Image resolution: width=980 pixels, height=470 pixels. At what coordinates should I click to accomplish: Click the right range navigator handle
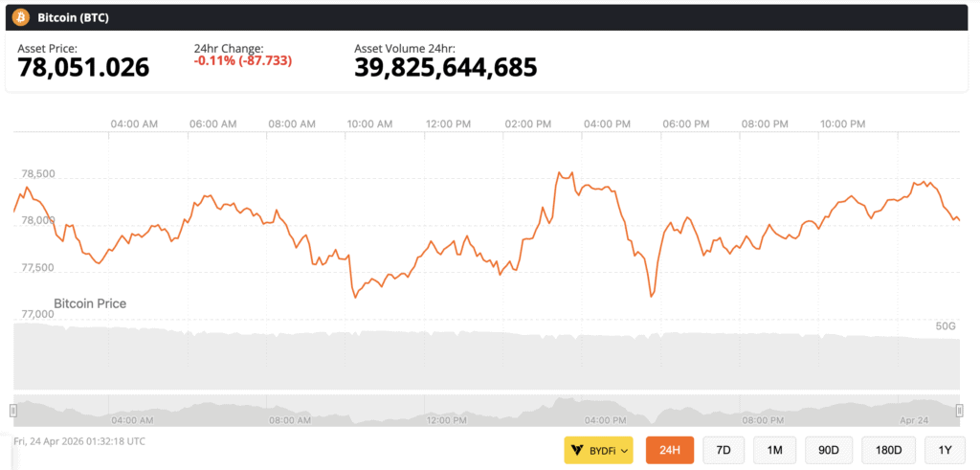click(959, 411)
